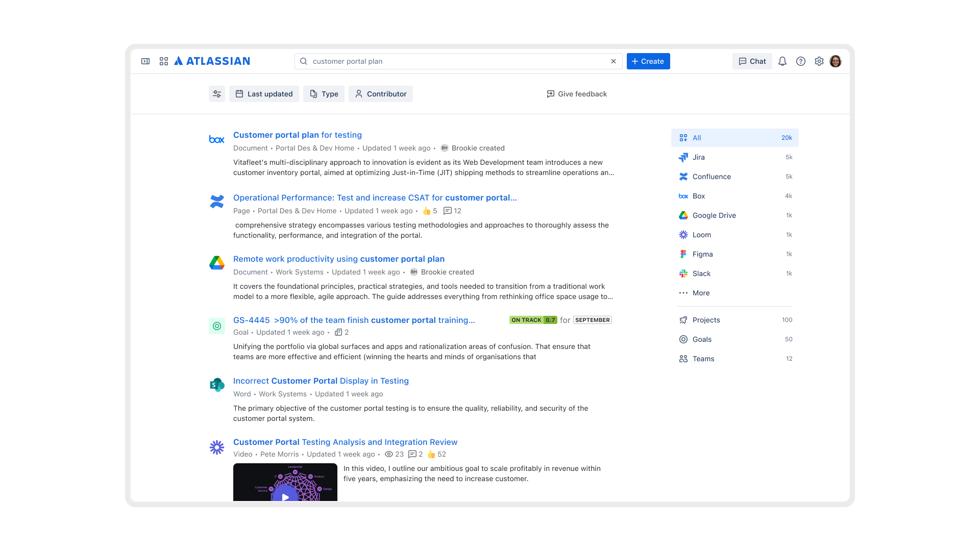Open the Contributor filter dropdown
The height and width of the screenshot is (551, 980).
[381, 94]
